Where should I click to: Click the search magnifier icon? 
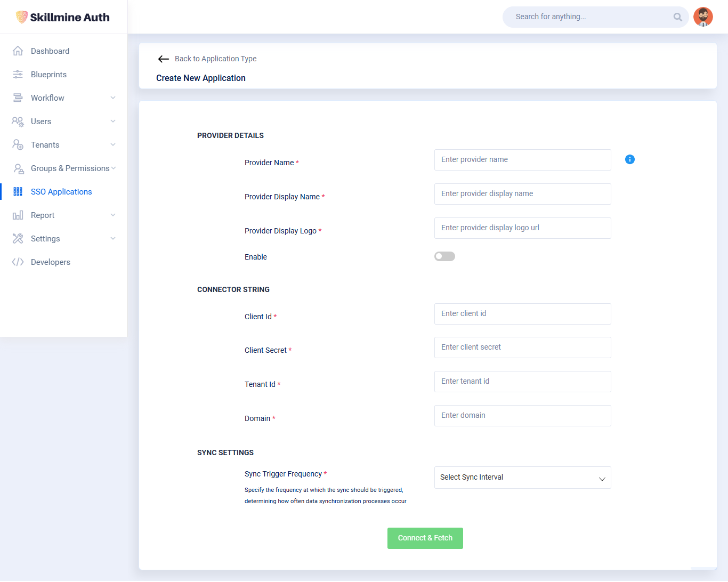(677, 17)
